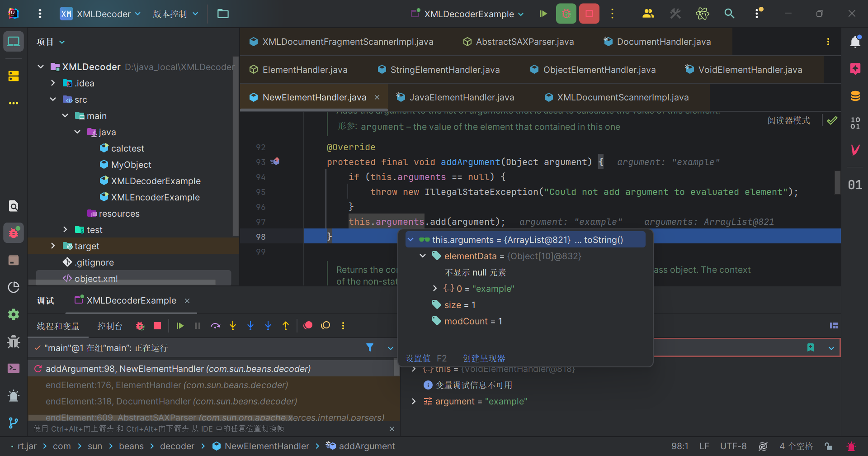Open the Search Everywhere magnifier
Image resolution: width=868 pixels, height=456 pixels.
(x=729, y=14)
